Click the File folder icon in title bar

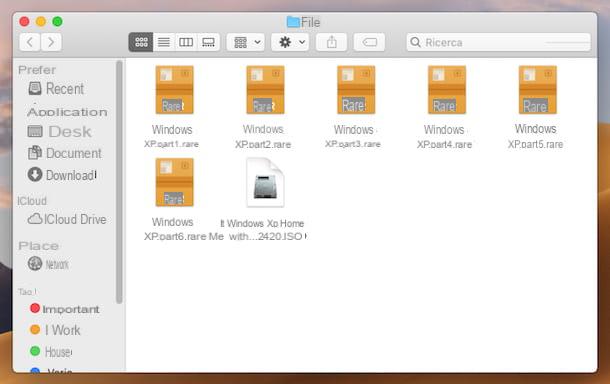(293, 22)
